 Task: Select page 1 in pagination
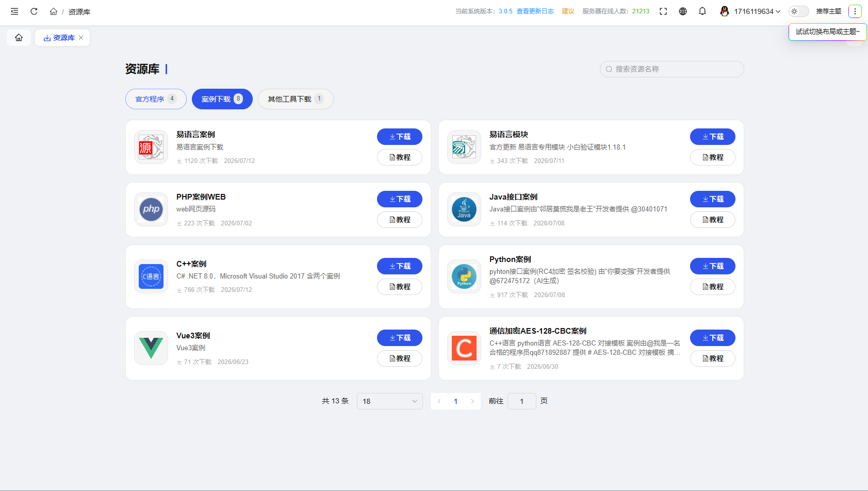(x=456, y=401)
